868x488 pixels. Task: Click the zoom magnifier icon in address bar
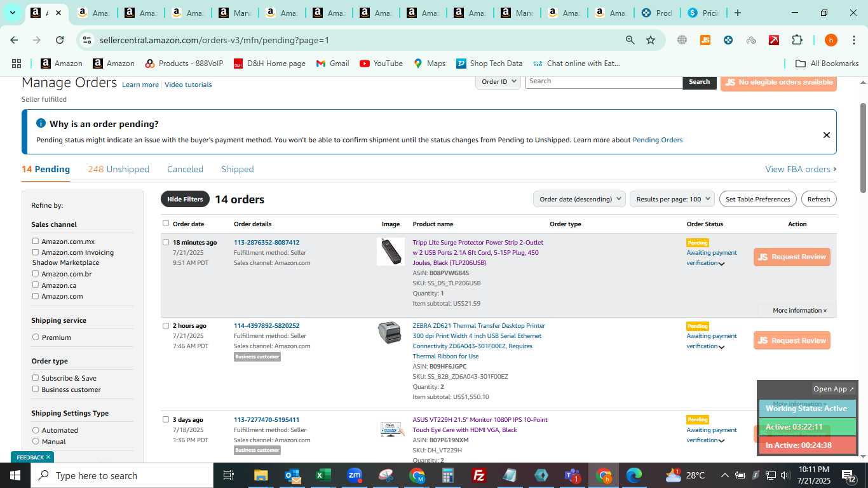[630, 40]
